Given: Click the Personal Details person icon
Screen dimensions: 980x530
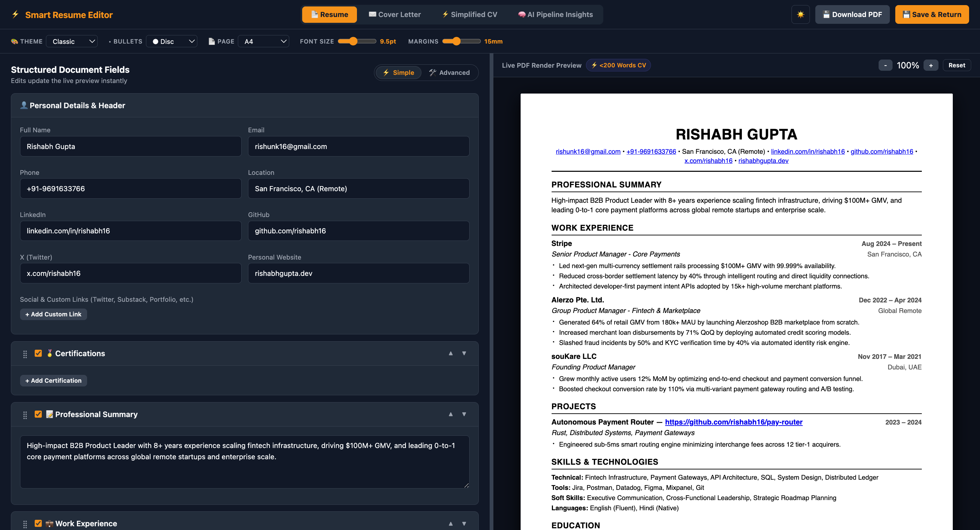Looking at the screenshot, I should pos(24,105).
